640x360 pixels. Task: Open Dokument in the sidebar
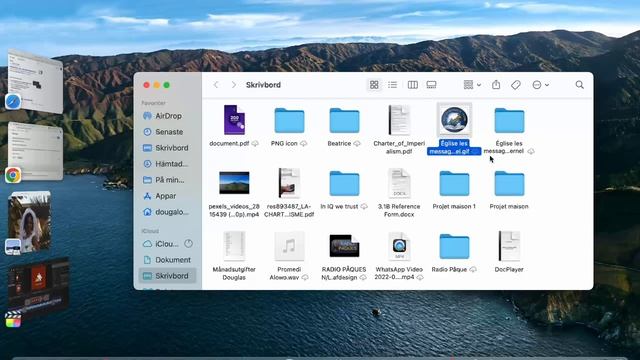pos(167,260)
